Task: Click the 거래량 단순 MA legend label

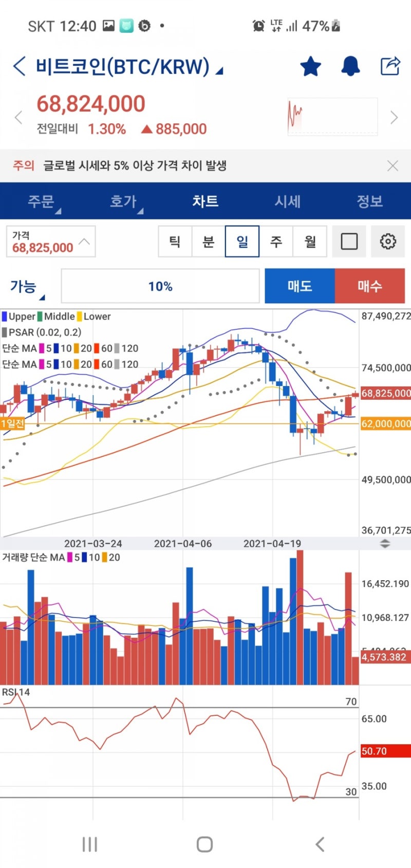Action: pyautogui.click(x=33, y=558)
